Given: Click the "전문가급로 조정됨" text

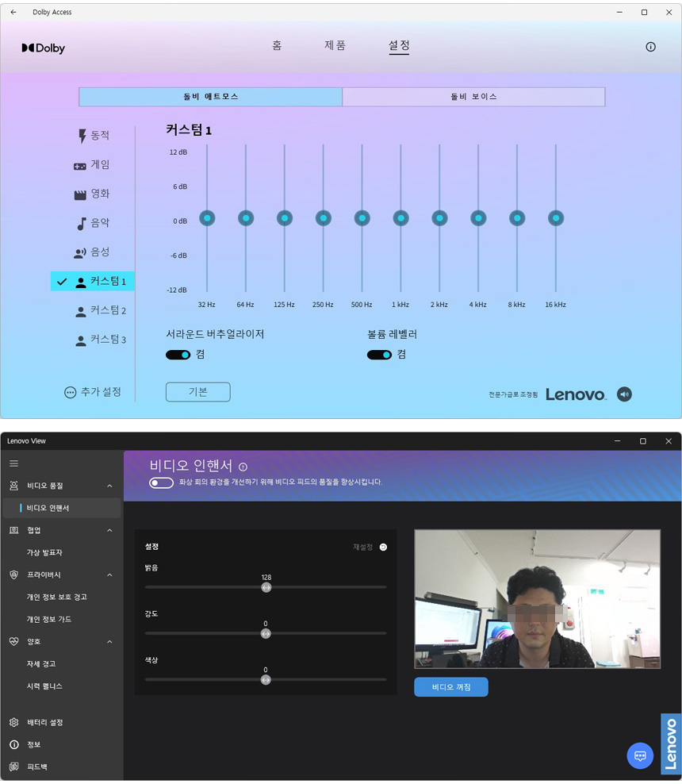Looking at the screenshot, I should pyautogui.click(x=513, y=394).
